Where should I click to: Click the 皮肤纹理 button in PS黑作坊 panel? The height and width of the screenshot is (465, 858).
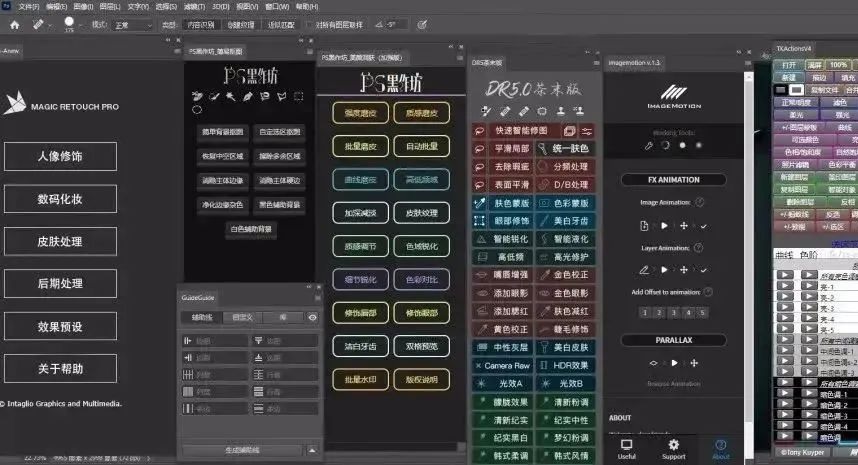coord(421,213)
